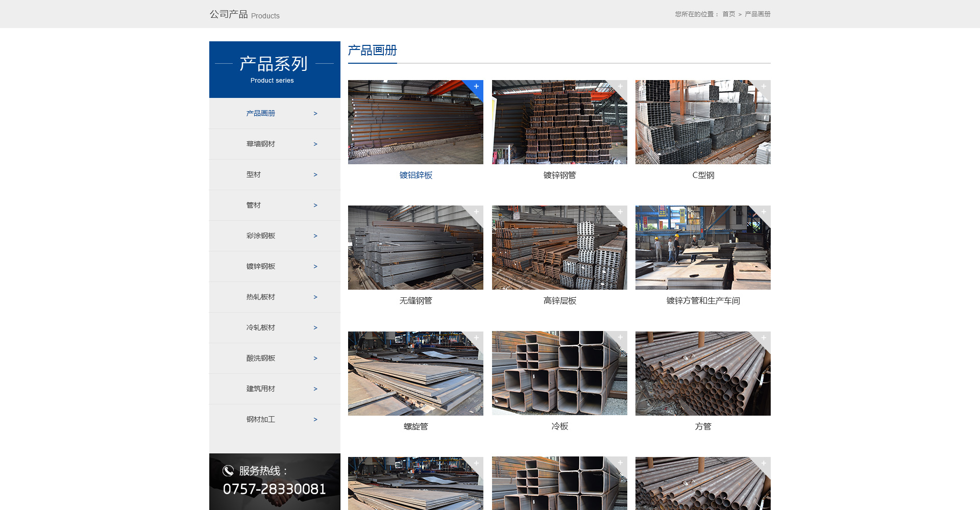Expand the 幕墙钢材 category arrow
This screenshot has width=980, height=510.
pos(315,144)
